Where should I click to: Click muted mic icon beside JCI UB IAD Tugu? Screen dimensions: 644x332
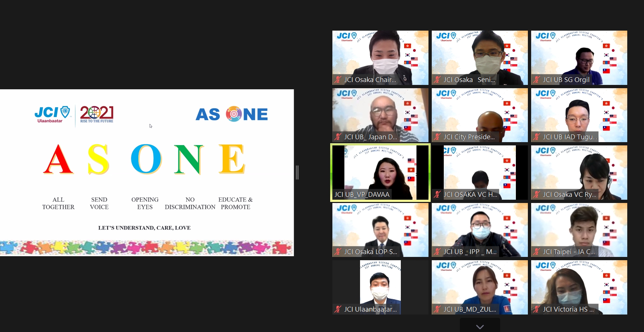point(537,137)
